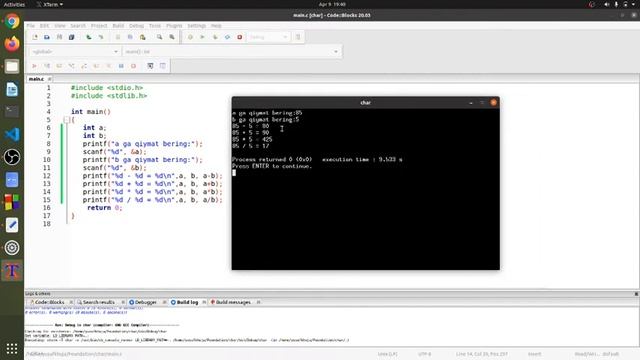The width and height of the screenshot is (640, 360).
Task: Click the Paste toolbar icon
Action: click(142, 37)
